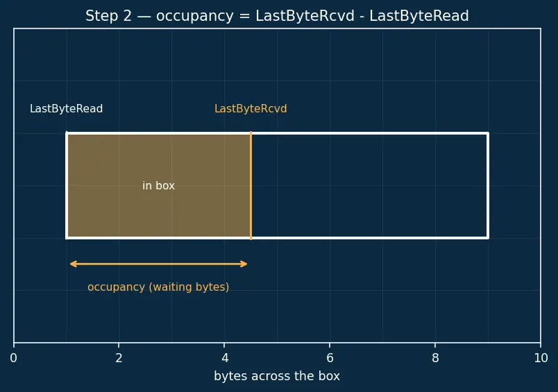Click the x-axis label 'bytes across the box'
558x392 pixels.
(277, 376)
